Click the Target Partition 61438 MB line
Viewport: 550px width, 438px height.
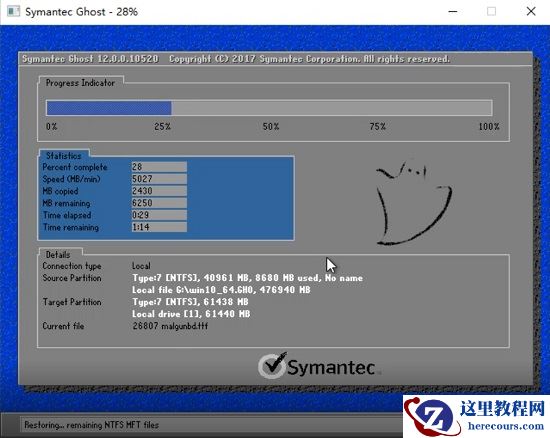coord(190,302)
